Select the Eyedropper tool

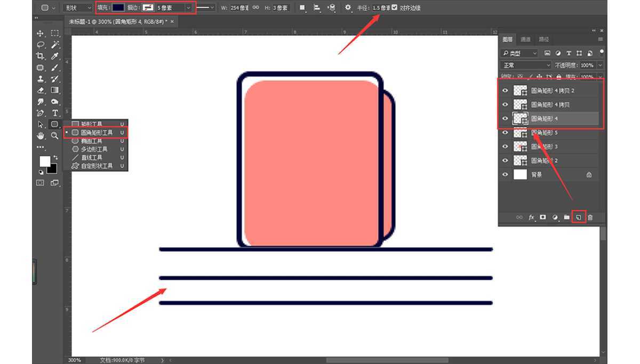(55, 56)
